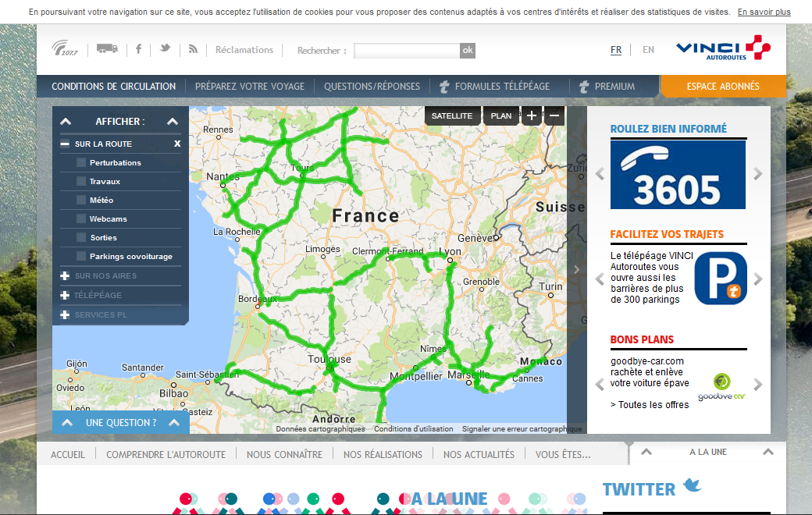Toggle A la une panel right chevron

(768, 452)
